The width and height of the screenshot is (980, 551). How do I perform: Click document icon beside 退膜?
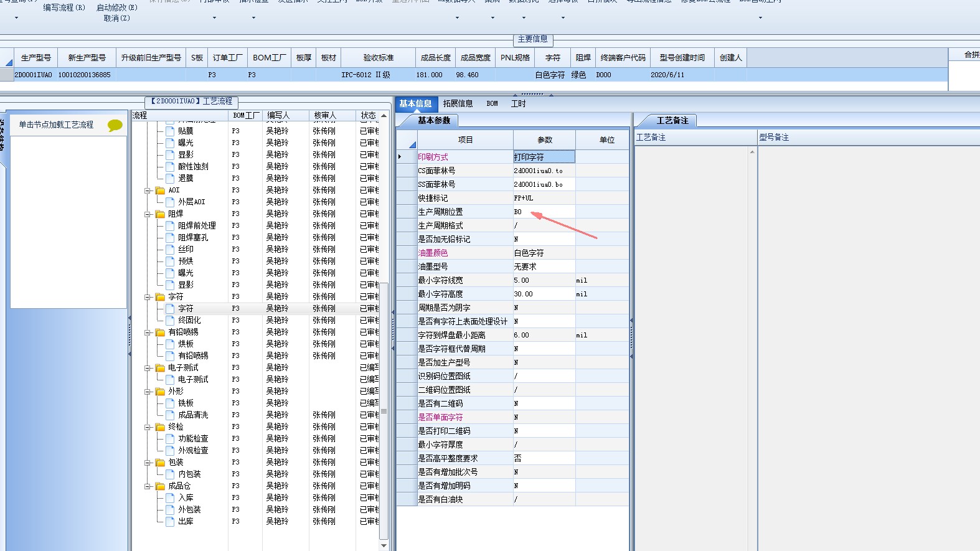(x=171, y=178)
